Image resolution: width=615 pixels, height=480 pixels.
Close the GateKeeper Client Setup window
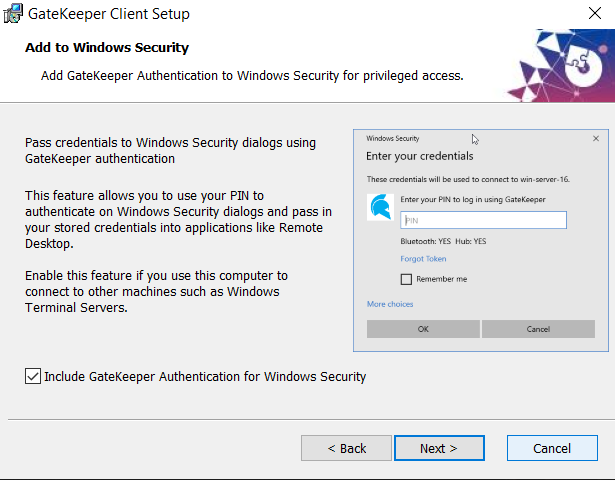(594, 14)
